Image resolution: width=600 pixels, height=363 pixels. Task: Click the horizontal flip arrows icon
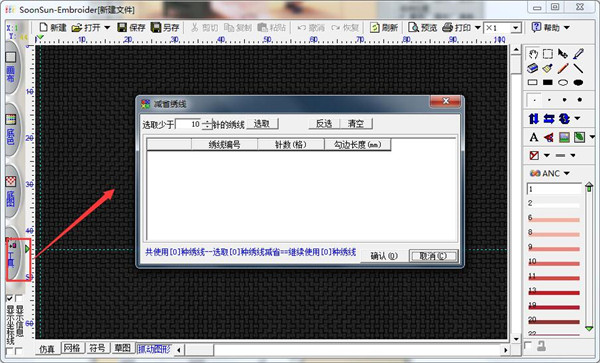click(549, 119)
